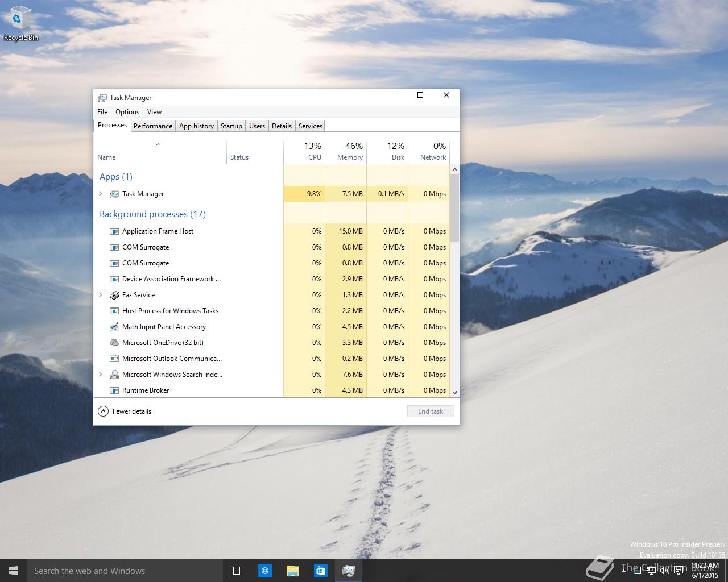Select the Device Association Framework icon
The height and width of the screenshot is (582, 728).
tap(114, 279)
